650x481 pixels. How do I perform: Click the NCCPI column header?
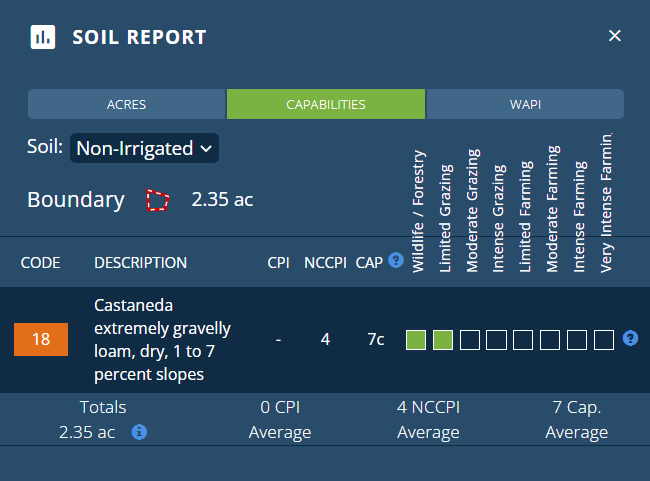tap(325, 263)
